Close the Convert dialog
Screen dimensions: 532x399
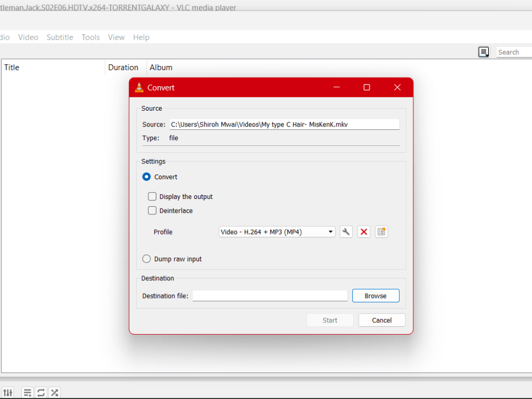coord(397,88)
